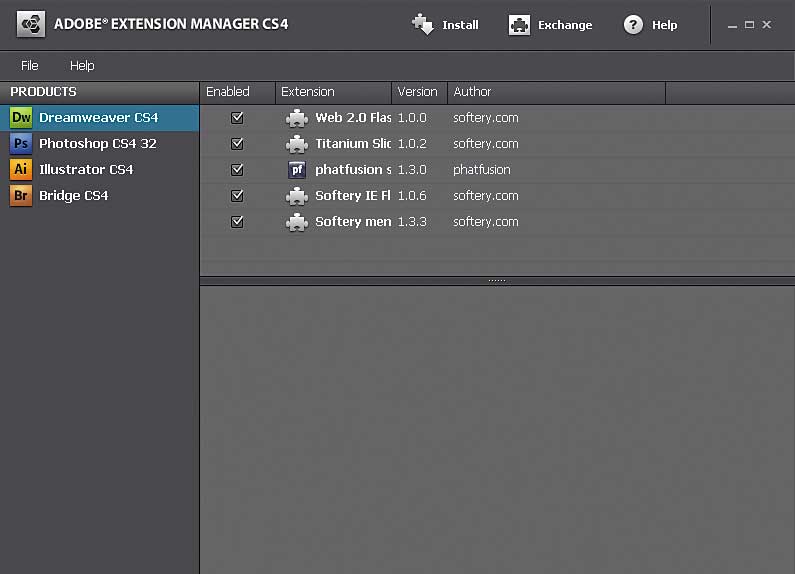Select Photoshop CS4 32 product
This screenshot has width=795, height=574.
click(99, 144)
